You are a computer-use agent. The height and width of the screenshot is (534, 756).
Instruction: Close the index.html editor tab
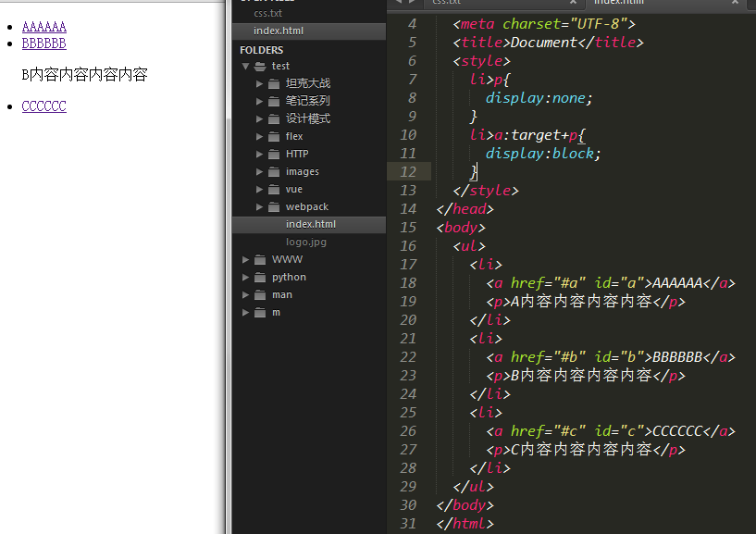[735, 3]
